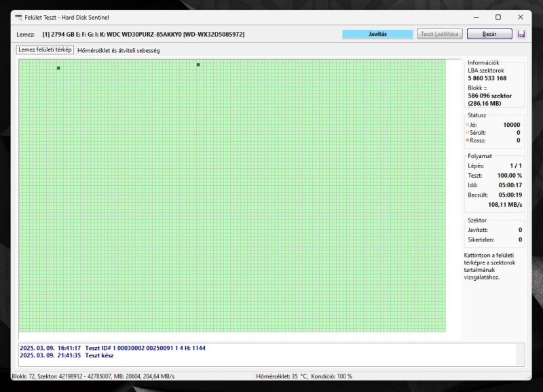
Task: Click the transfer speed 108,11 MB/s
Action: point(505,204)
